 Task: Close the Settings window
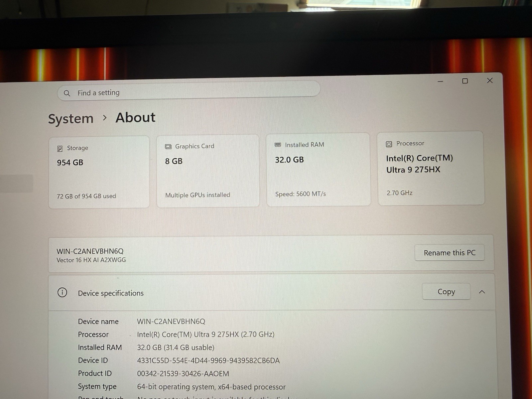(490, 80)
